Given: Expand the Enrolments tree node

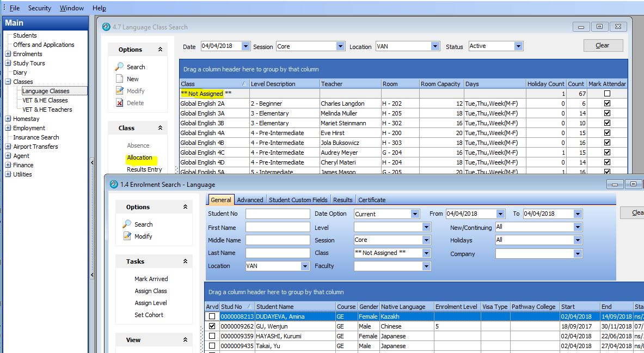Looking at the screenshot, I should pyautogui.click(x=8, y=54).
